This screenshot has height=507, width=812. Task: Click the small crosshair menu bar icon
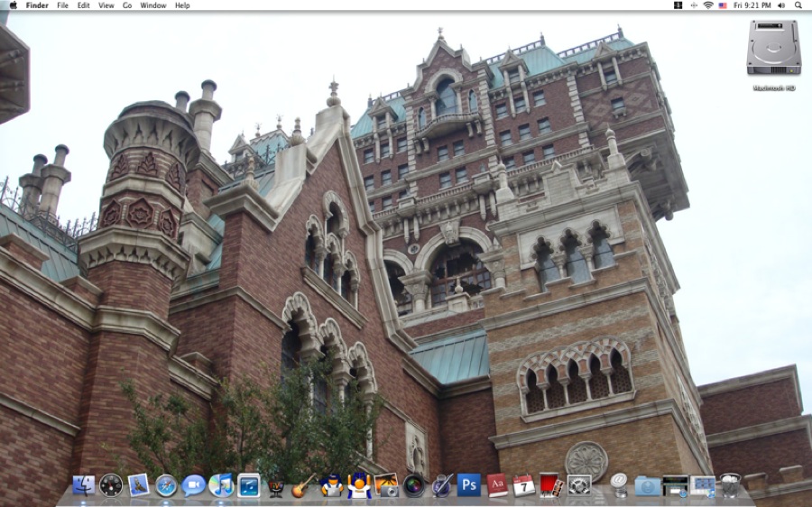pos(694,5)
